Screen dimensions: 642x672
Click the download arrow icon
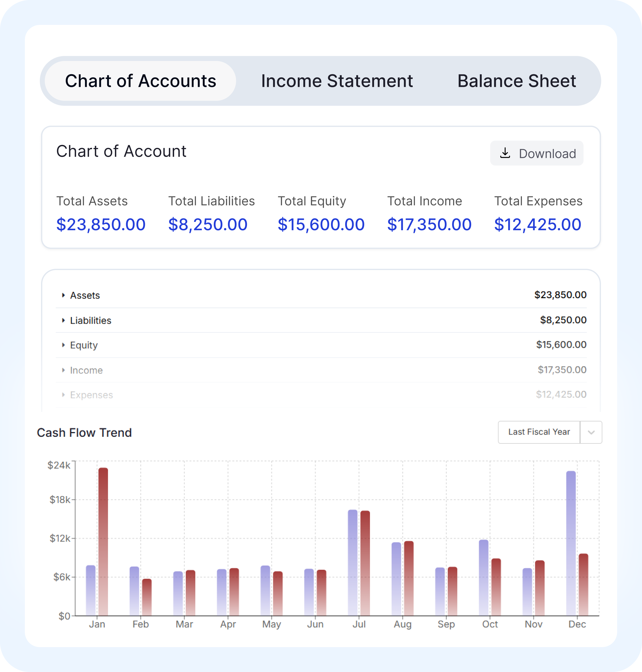(505, 153)
